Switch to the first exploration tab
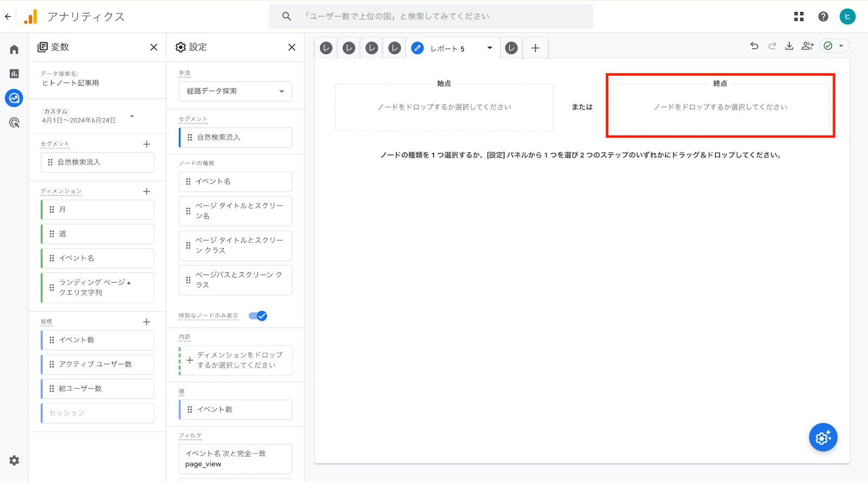Image resolution: width=868 pixels, height=482 pixels. tap(326, 48)
